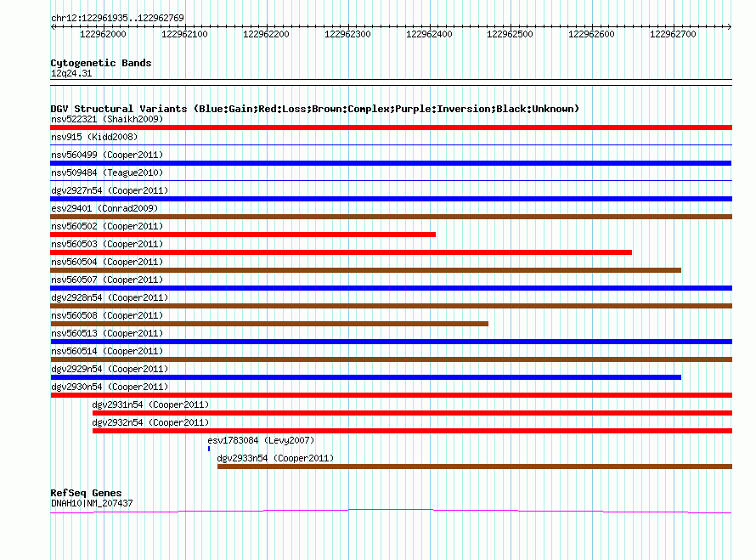The image size is (756, 560).
Task: Click the nsv522321 (Shaikh2009) variant label
Action: pos(107,119)
